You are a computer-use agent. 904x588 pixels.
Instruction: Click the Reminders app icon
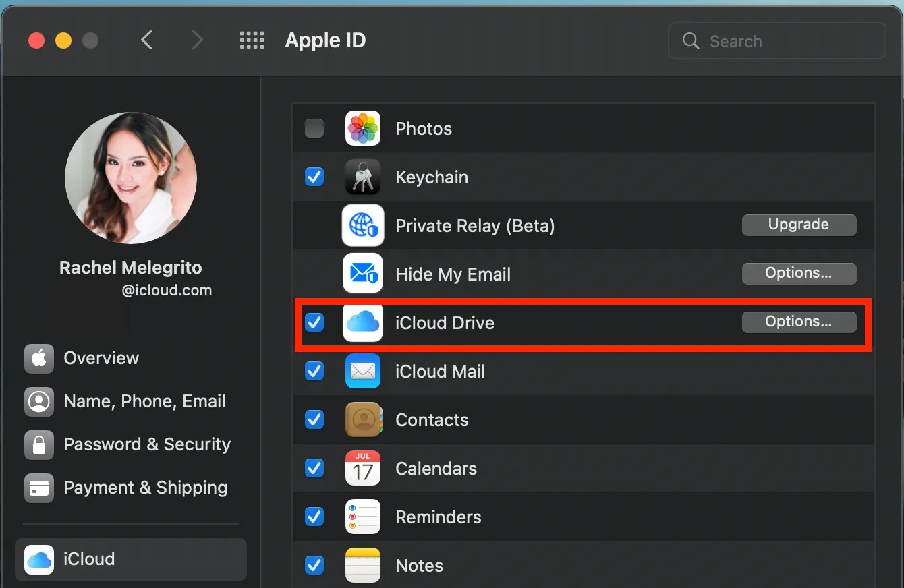362,517
